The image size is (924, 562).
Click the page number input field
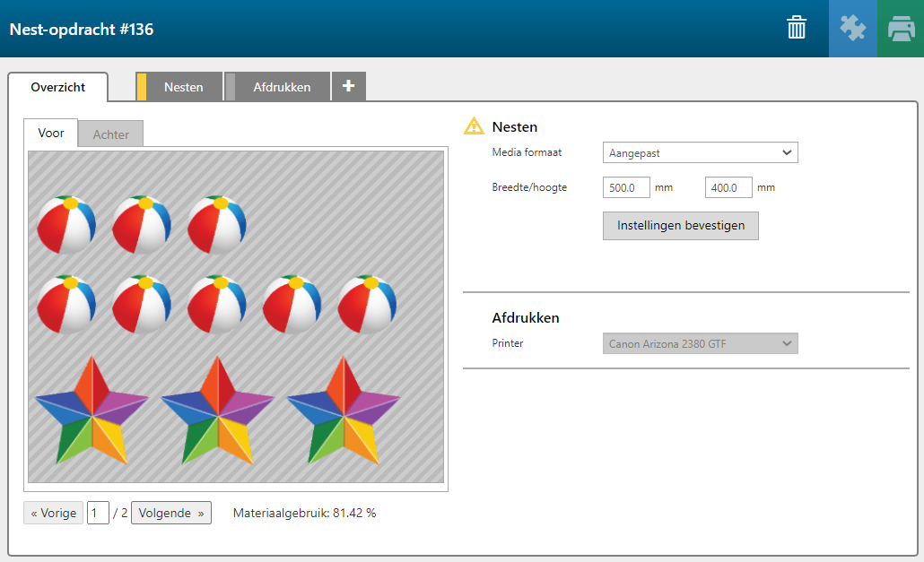click(98, 514)
